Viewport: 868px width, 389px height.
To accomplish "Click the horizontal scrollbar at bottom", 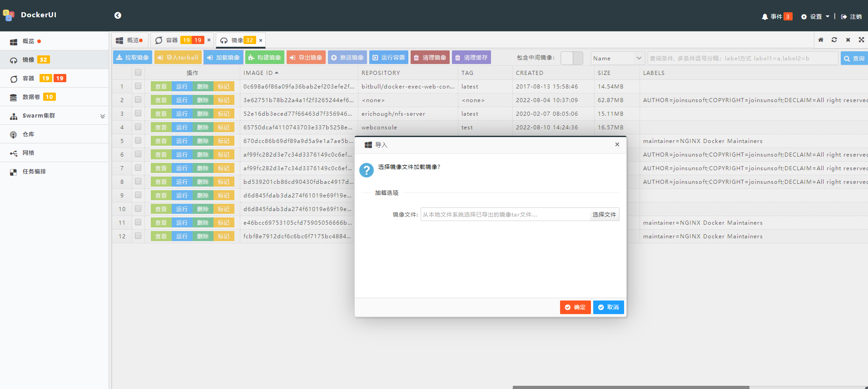I will point(630,387).
